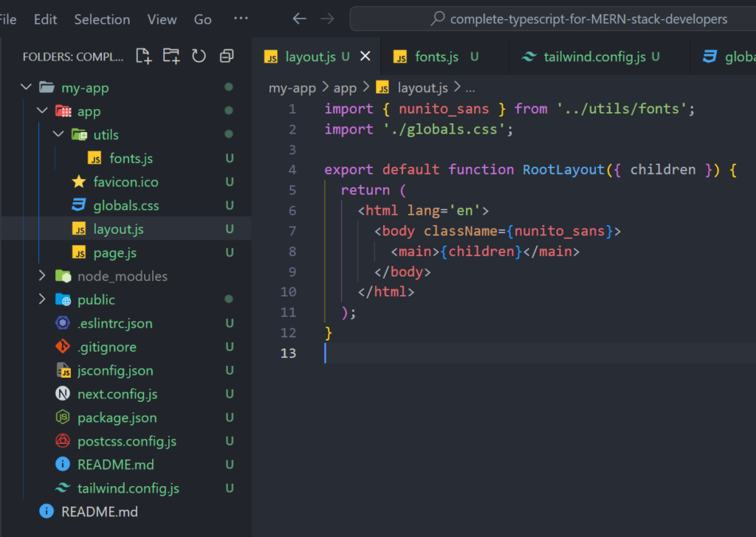Image resolution: width=756 pixels, height=537 pixels.
Task: Click the New Folder icon in explorer header
Action: point(171,56)
